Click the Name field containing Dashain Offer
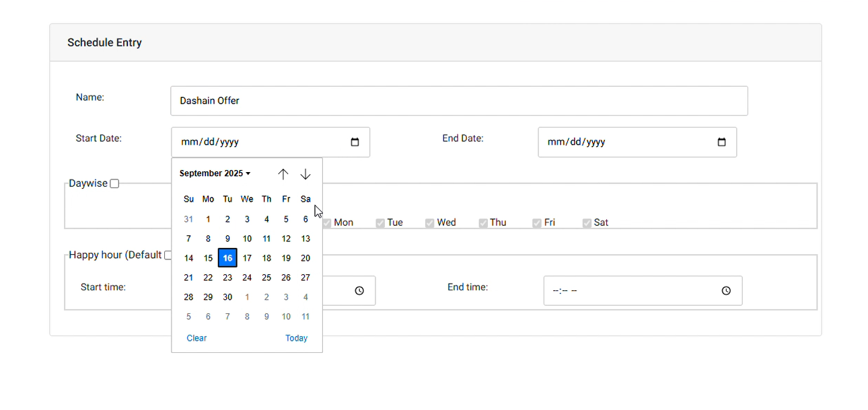 459,100
